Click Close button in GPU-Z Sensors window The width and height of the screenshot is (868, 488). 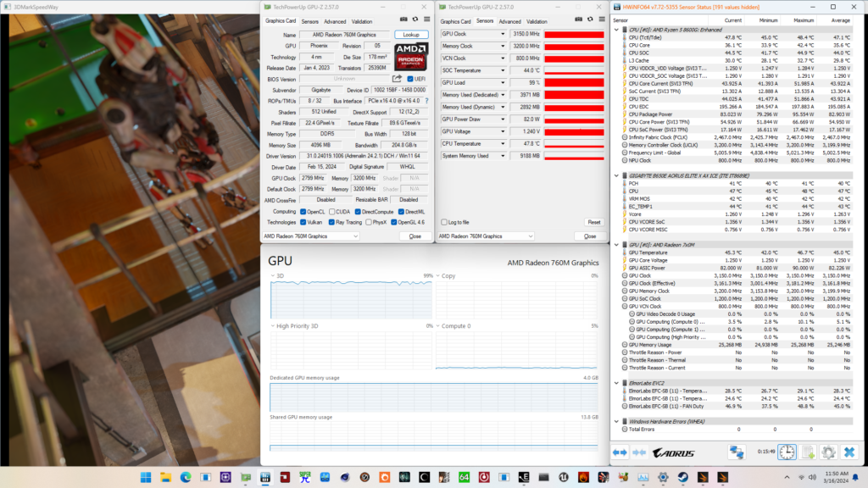[590, 236]
